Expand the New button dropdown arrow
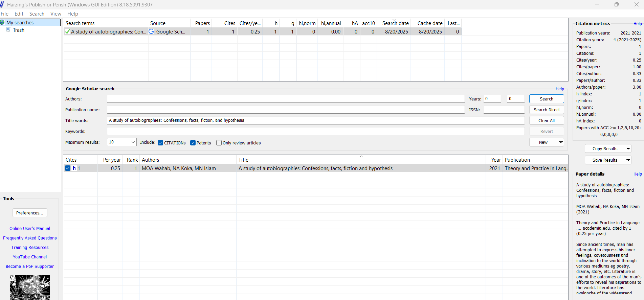Viewport: 644px width, 300px height. pyautogui.click(x=560, y=142)
